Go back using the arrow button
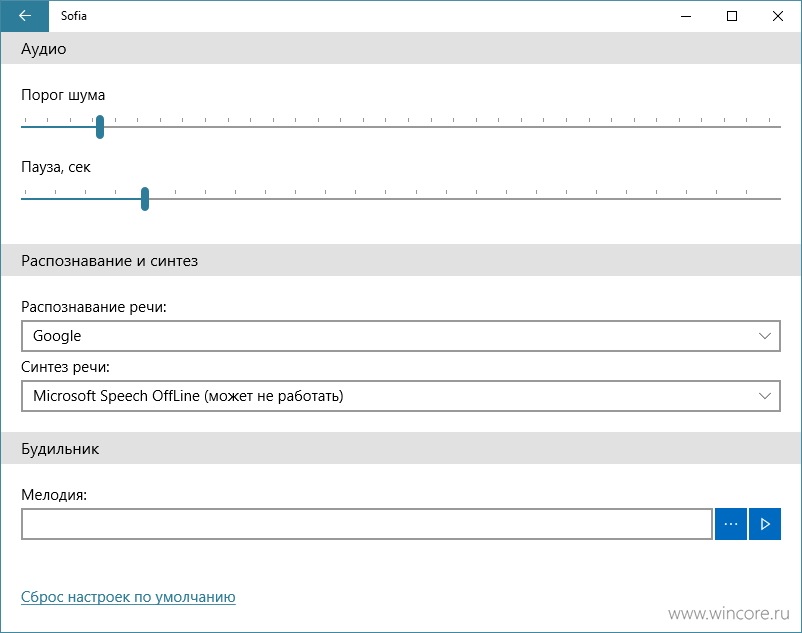 click(25, 16)
